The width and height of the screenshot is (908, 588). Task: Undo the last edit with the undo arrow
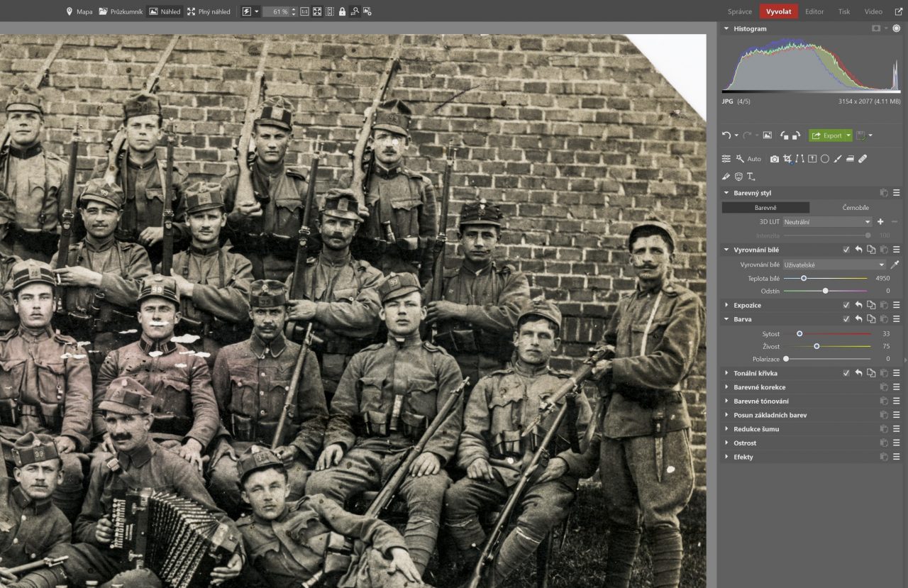726,135
